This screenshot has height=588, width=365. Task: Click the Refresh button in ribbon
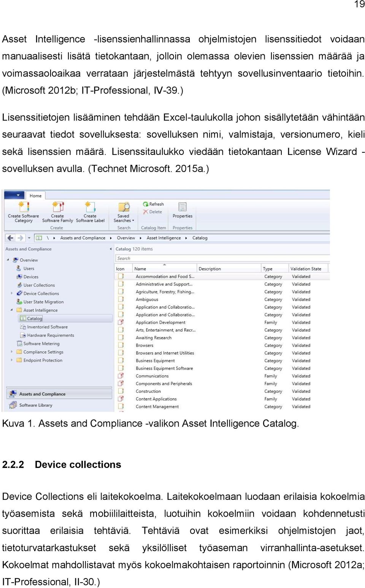pos(153,204)
